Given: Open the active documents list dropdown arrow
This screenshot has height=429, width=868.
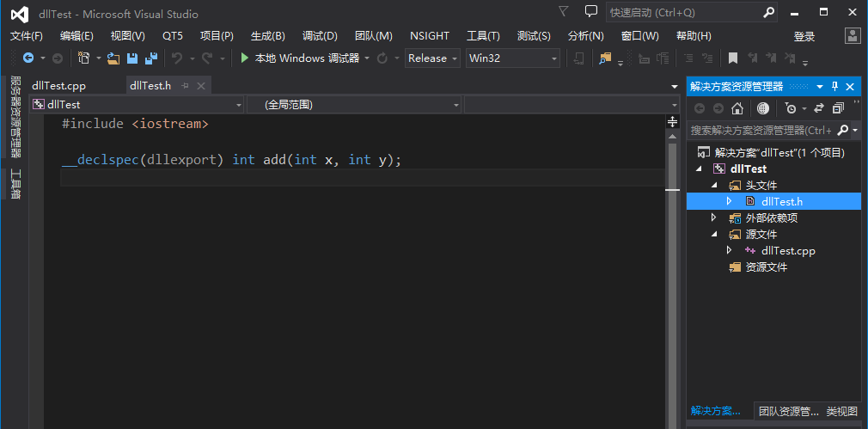Looking at the screenshot, I should pos(675,87).
